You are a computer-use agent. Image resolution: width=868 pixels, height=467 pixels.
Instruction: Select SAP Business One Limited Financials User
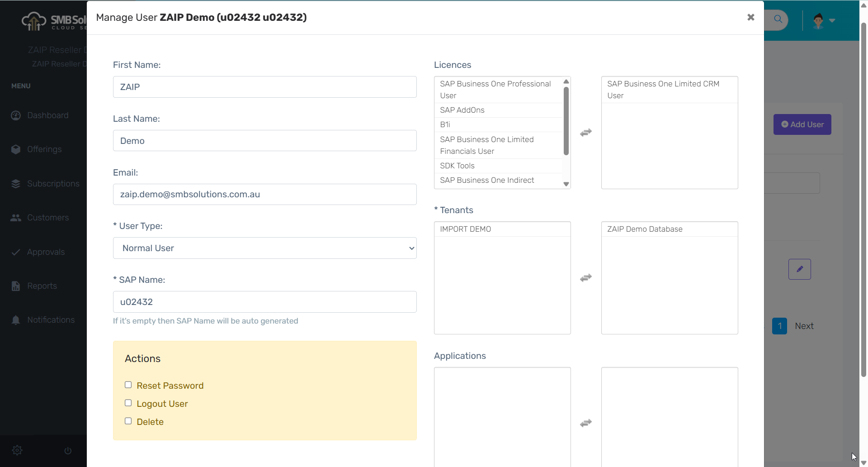(498, 145)
